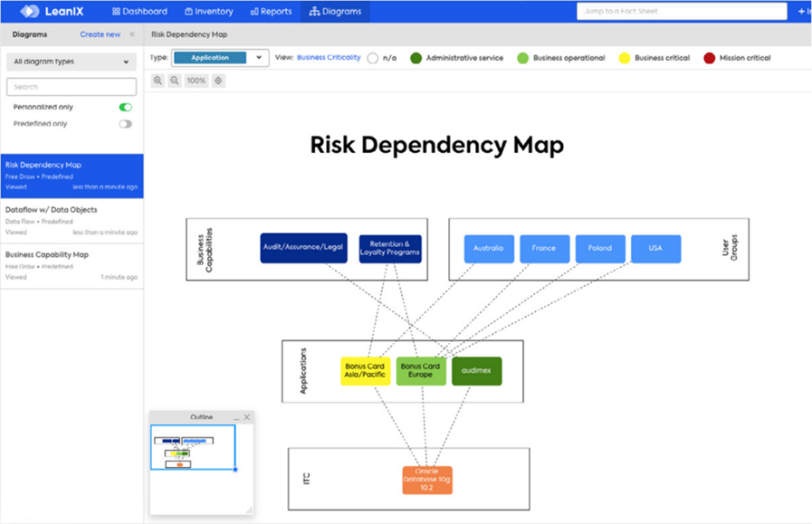
Task: Click the Applications container label
Action: click(303, 371)
